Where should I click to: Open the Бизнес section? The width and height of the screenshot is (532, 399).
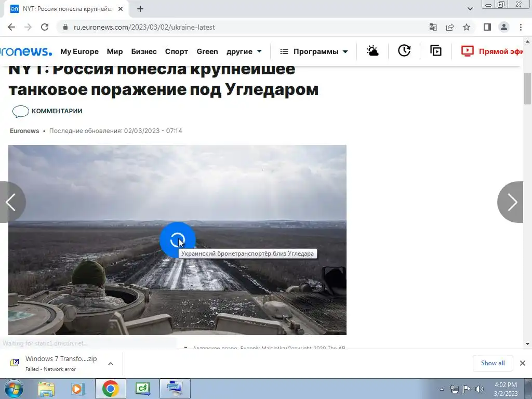(144, 51)
